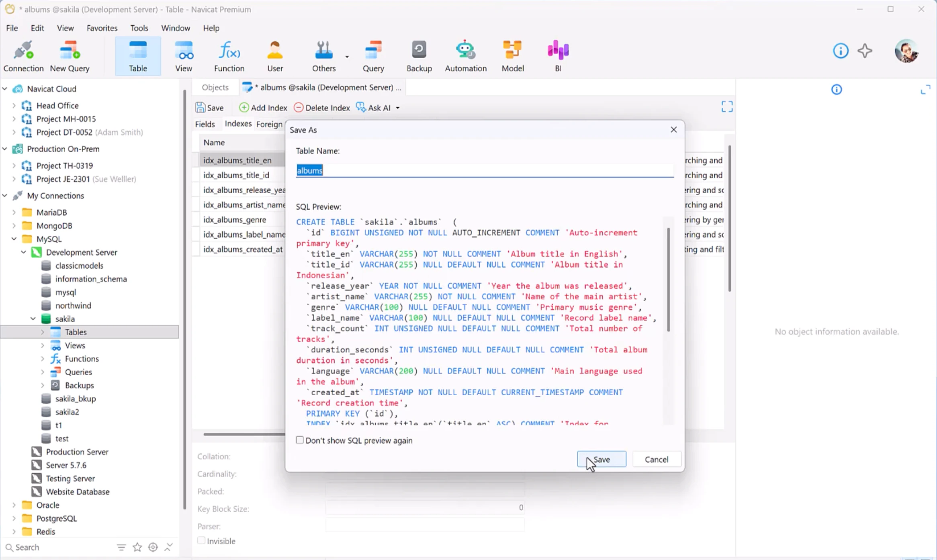
Task: Click the sidebar settings gear icon
Action: pos(153,547)
